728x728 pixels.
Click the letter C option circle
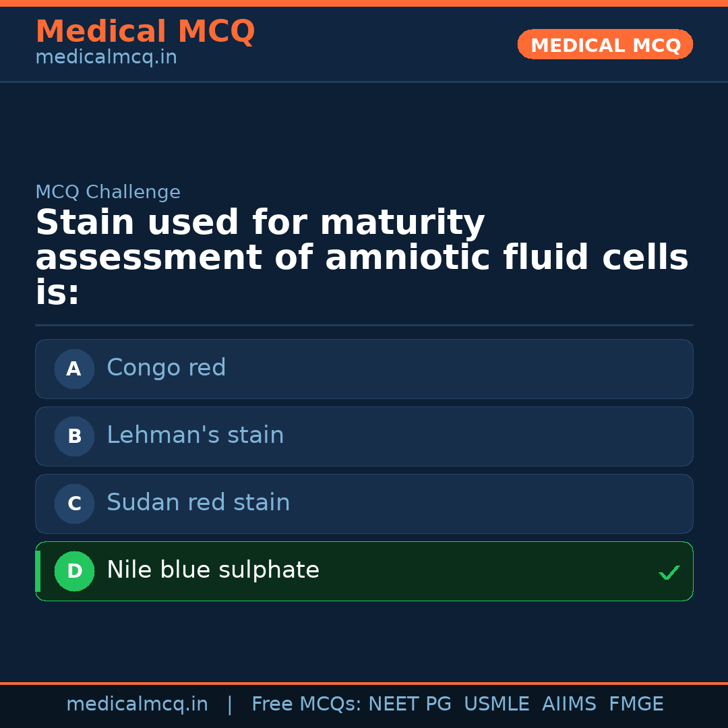[x=74, y=504]
